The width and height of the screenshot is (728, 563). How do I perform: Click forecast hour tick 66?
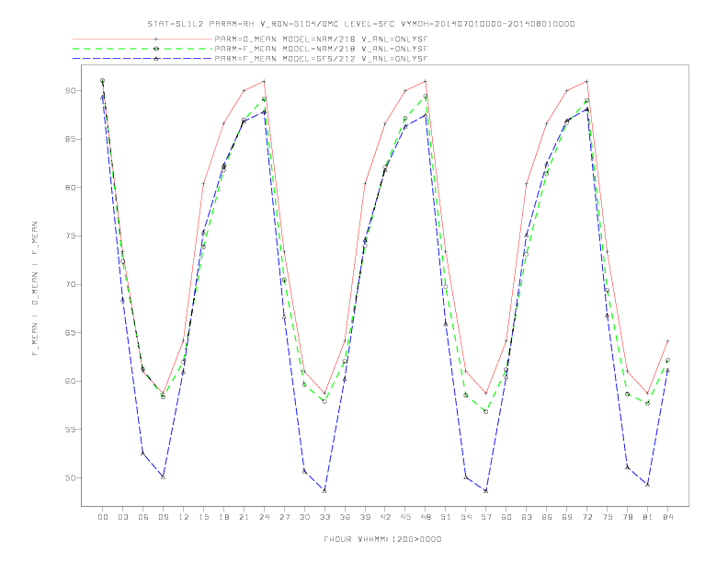pyautogui.click(x=547, y=517)
